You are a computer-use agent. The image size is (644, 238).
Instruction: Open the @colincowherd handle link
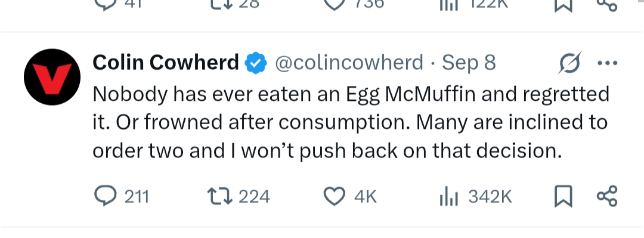[349, 63]
